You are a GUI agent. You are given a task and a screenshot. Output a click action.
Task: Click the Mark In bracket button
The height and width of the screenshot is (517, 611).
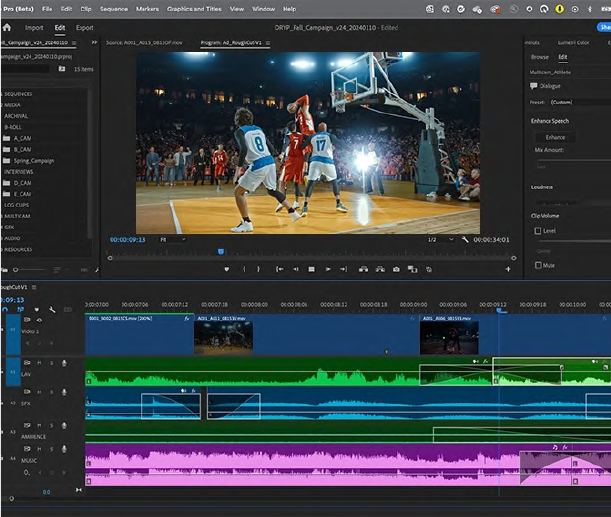click(244, 269)
